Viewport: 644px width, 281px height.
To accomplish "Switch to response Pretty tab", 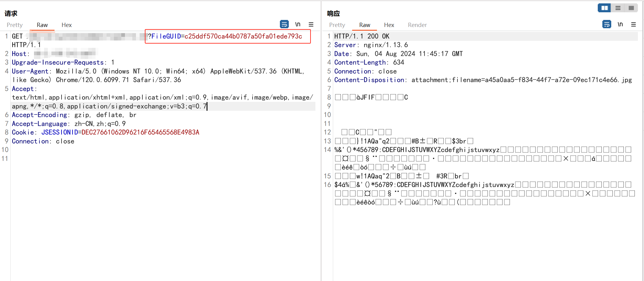I will 337,25.
